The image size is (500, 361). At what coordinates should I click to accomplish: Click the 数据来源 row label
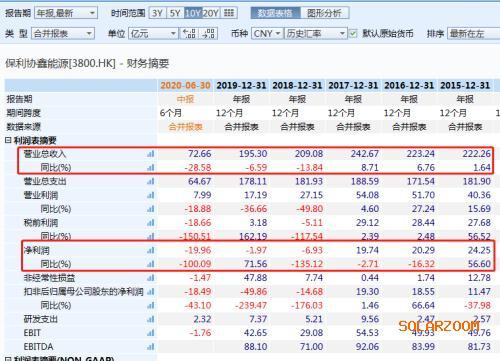[23, 127]
